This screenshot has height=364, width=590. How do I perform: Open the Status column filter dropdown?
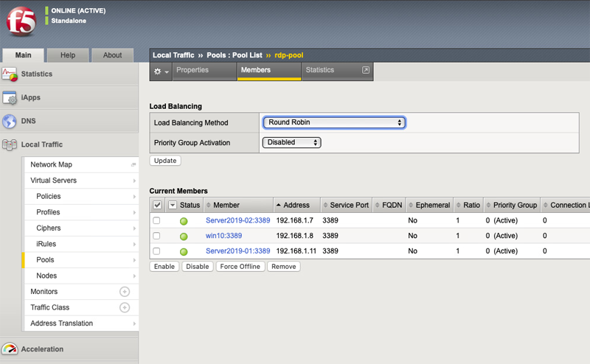click(173, 205)
